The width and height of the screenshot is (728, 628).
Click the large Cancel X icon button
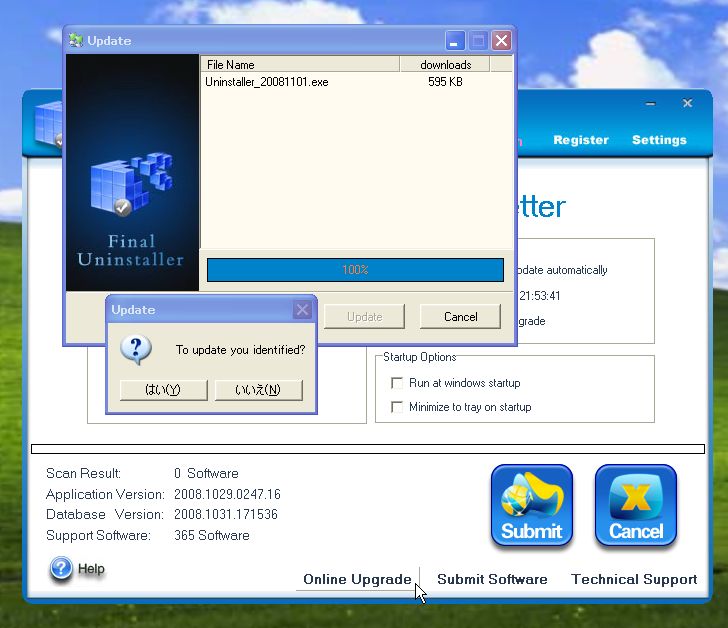[x=636, y=505]
